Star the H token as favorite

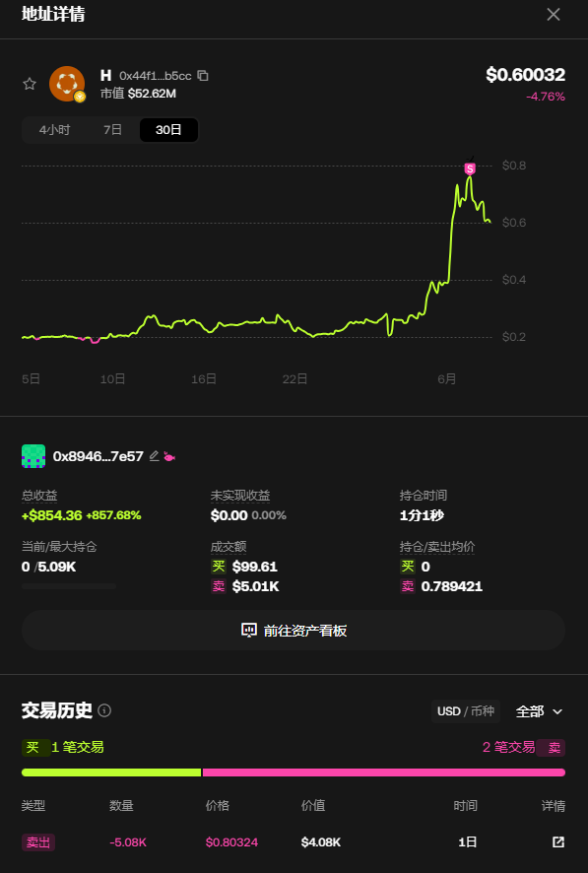30,84
